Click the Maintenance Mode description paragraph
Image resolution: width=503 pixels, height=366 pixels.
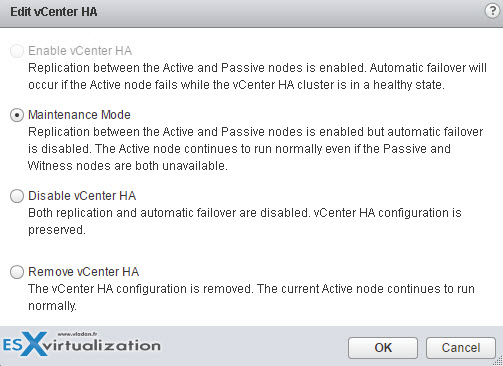[x=255, y=149]
